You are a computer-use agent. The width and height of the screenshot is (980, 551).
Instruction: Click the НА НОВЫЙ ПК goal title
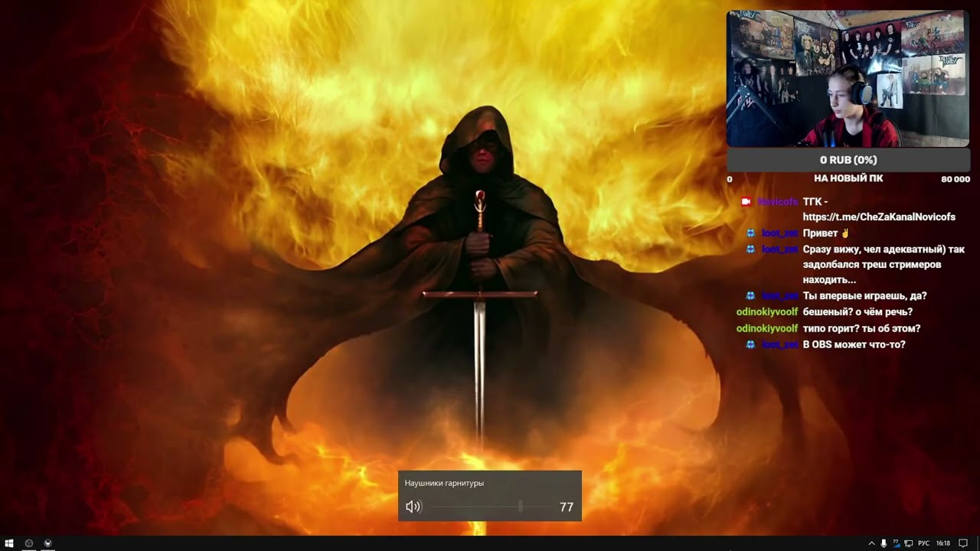coord(848,178)
